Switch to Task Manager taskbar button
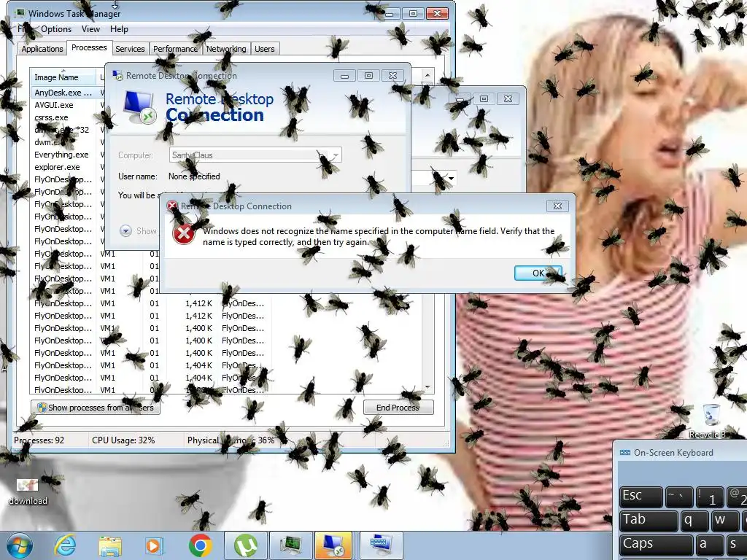Viewport: 747px width, 560px height. [290, 545]
